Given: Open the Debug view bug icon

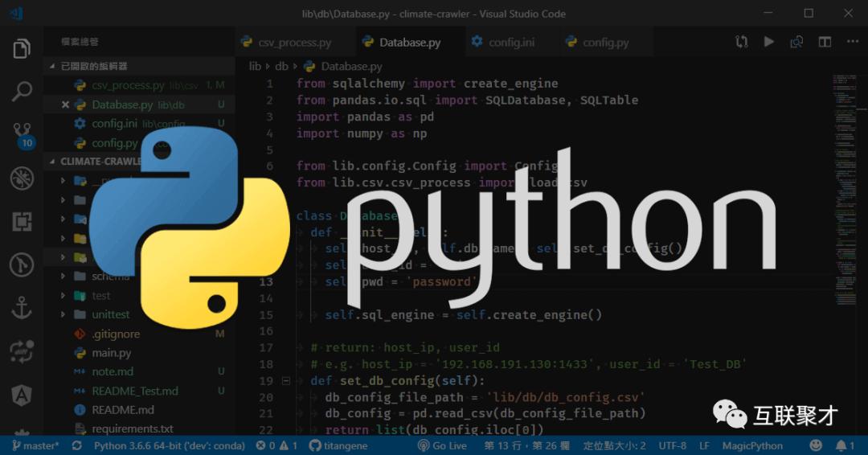Looking at the screenshot, I should (x=22, y=178).
